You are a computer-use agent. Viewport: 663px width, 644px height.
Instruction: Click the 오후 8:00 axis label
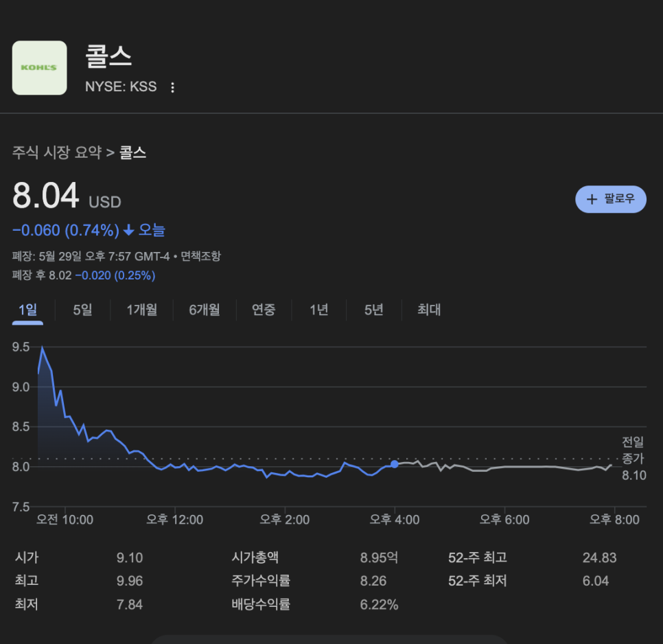pyautogui.click(x=614, y=520)
